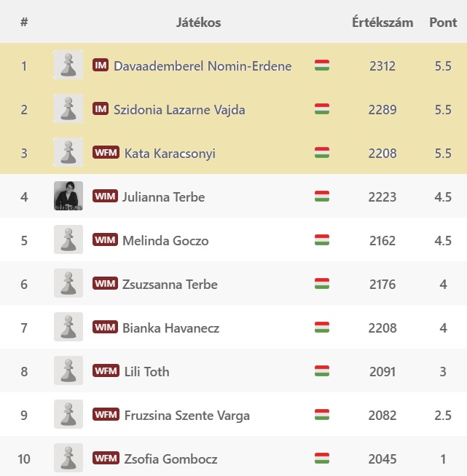Click the IM badge next to Davaademberel
This screenshot has width=467, height=476.
pos(101,66)
